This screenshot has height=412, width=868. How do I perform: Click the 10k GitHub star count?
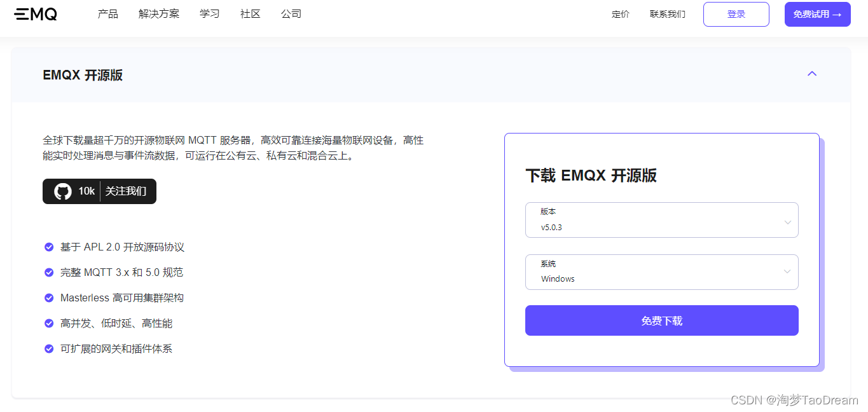(86, 191)
